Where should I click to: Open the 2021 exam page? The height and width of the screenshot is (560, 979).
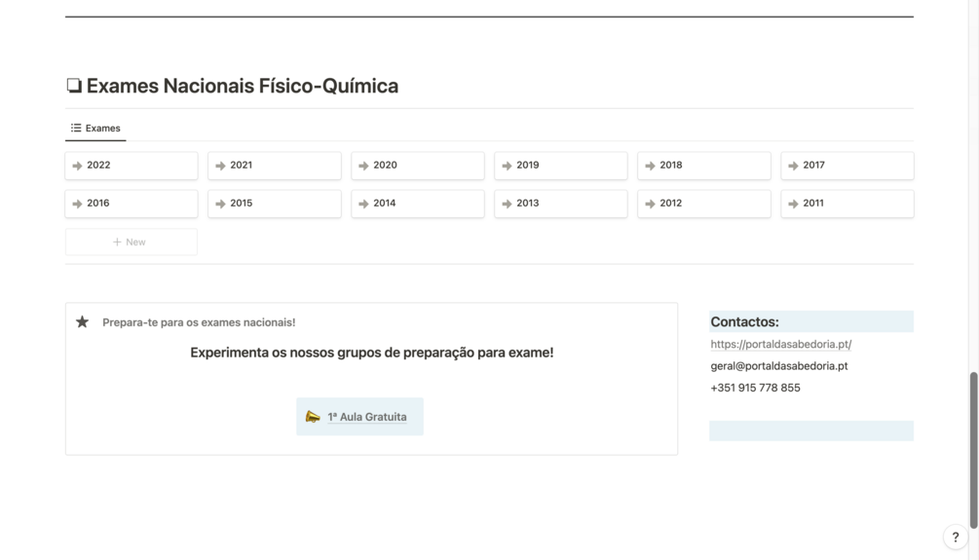275,166
